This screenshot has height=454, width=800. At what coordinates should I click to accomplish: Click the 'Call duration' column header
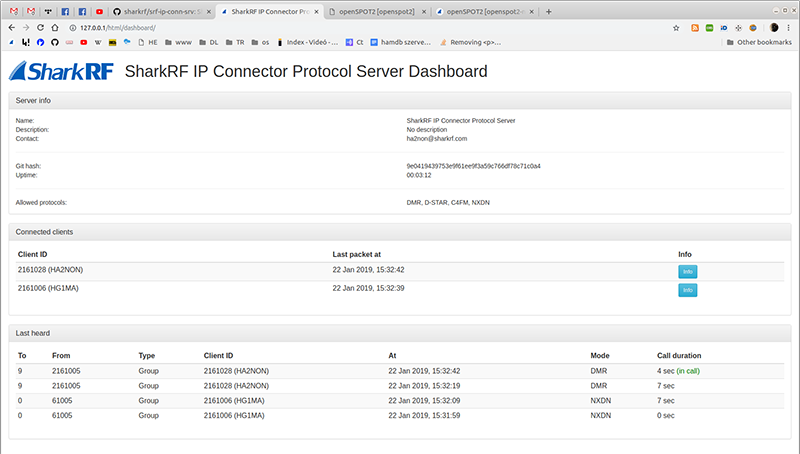[679, 356]
